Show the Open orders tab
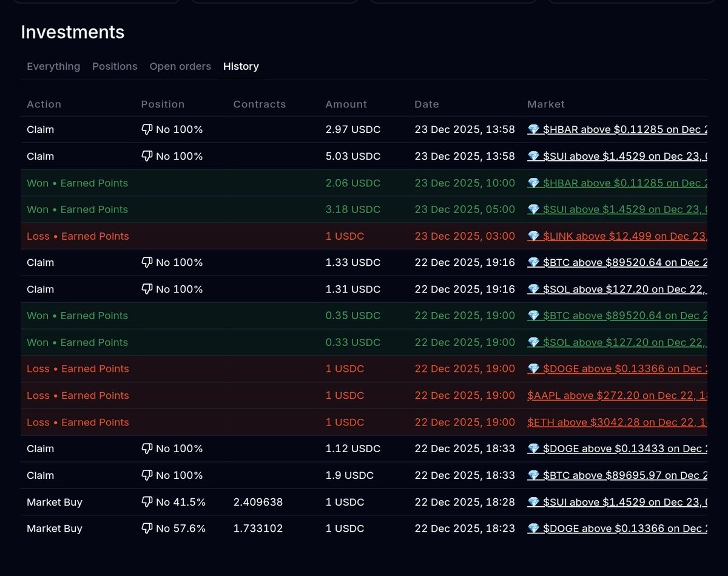728x576 pixels. coord(180,66)
